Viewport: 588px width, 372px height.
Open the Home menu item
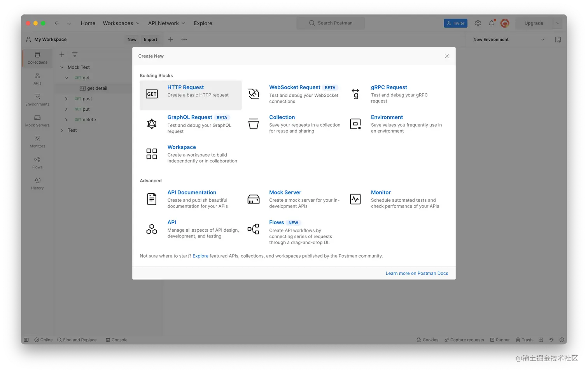tap(88, 23)
